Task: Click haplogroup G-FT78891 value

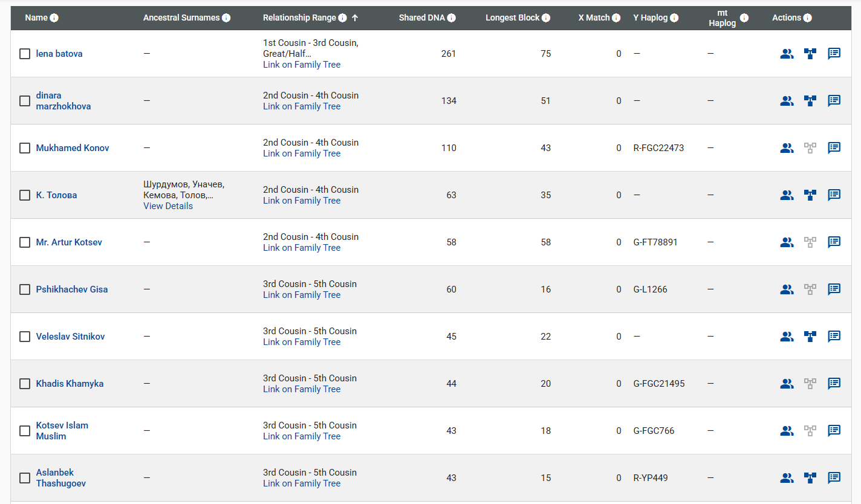Action: [x=655, y=242]
